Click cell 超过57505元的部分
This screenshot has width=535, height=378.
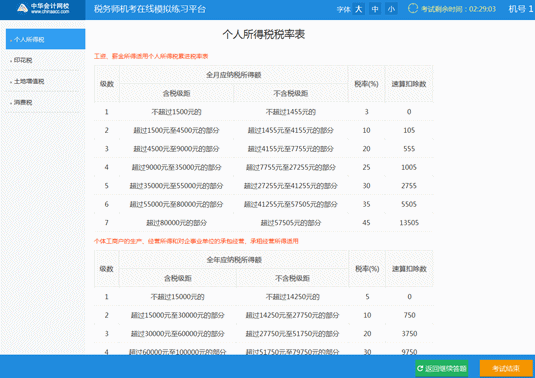tap(291, 223)
